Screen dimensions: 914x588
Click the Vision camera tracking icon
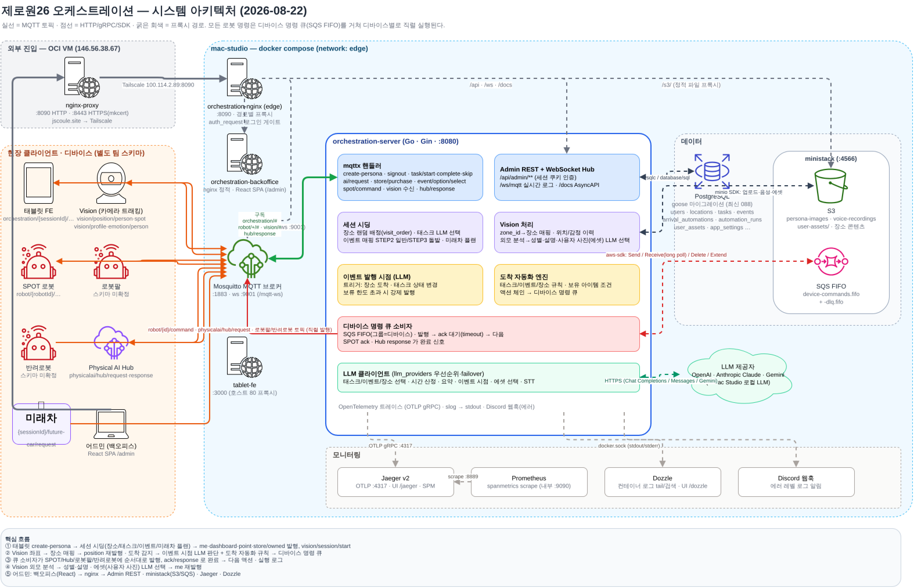[111, 183]
